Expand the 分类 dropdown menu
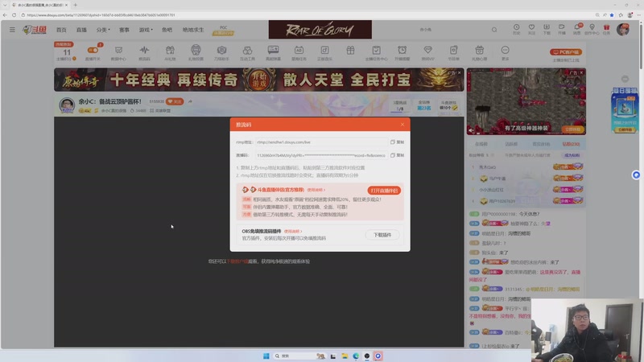644x362 pixels. [x=103, y=30]
